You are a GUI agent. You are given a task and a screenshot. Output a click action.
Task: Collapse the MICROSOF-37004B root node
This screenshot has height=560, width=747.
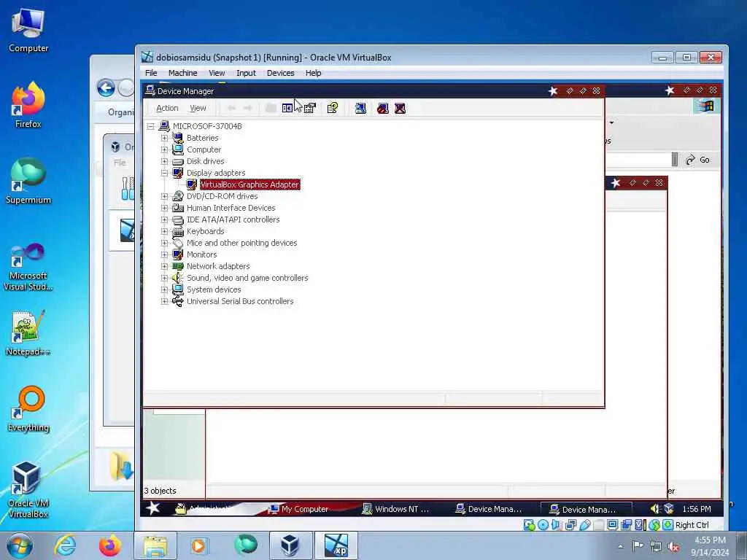(150, 126)
